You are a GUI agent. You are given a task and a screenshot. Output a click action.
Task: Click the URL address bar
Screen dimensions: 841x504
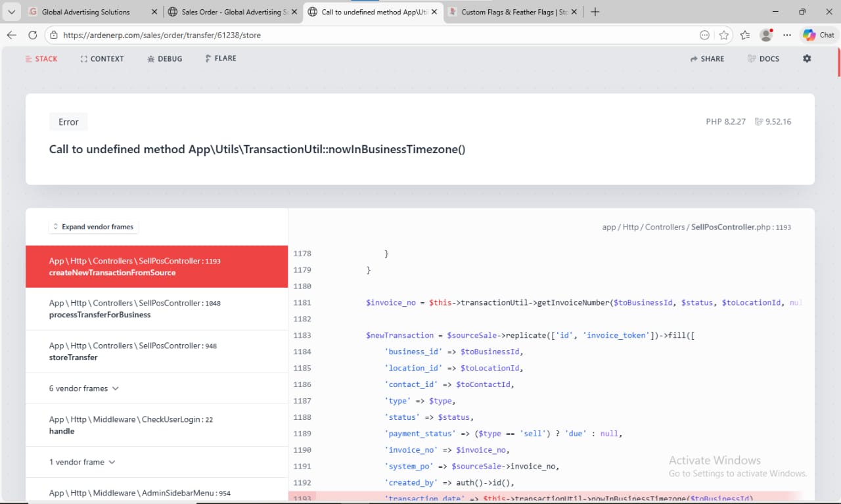368,35
